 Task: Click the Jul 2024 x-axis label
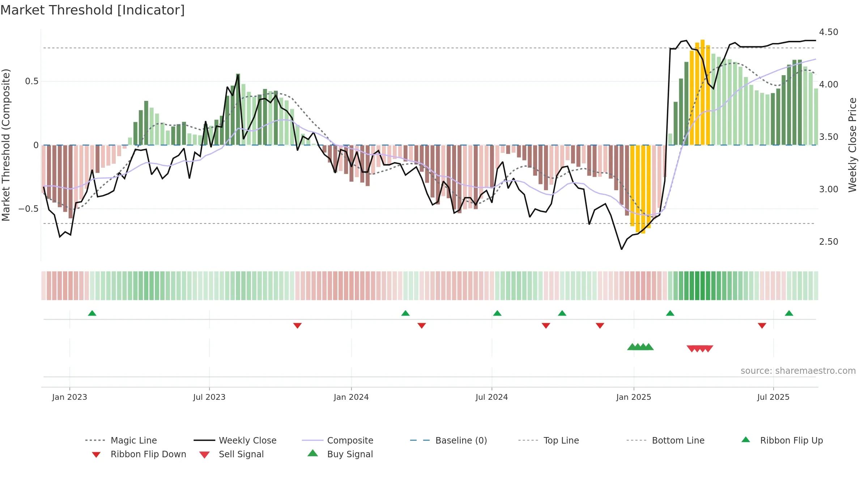(492, 397)
